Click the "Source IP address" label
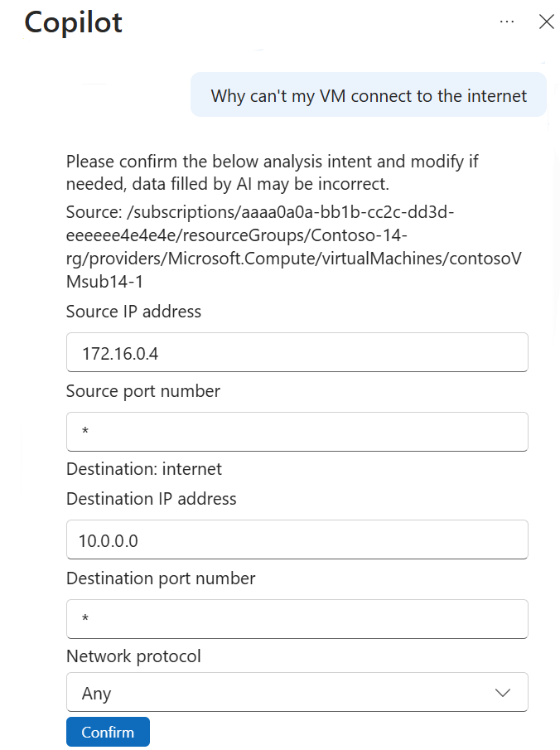This screenshot has width=560, height=750. pyautogui.click(x=133, y=312)
